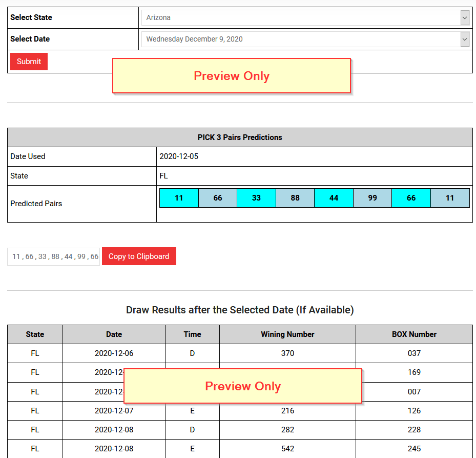Click BOX Number 037 for December 6
This screenshot has height=458, width=476.
tap(414, 353)
